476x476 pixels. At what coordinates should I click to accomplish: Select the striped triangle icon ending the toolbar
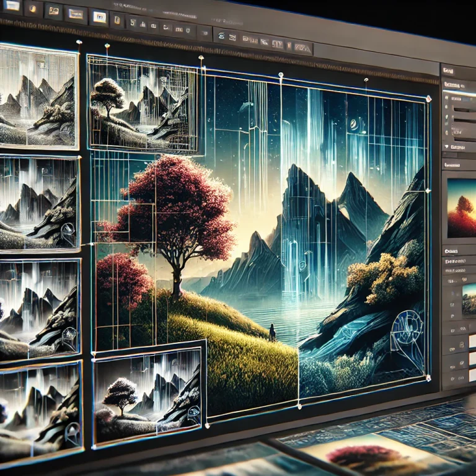click(302, 48)
